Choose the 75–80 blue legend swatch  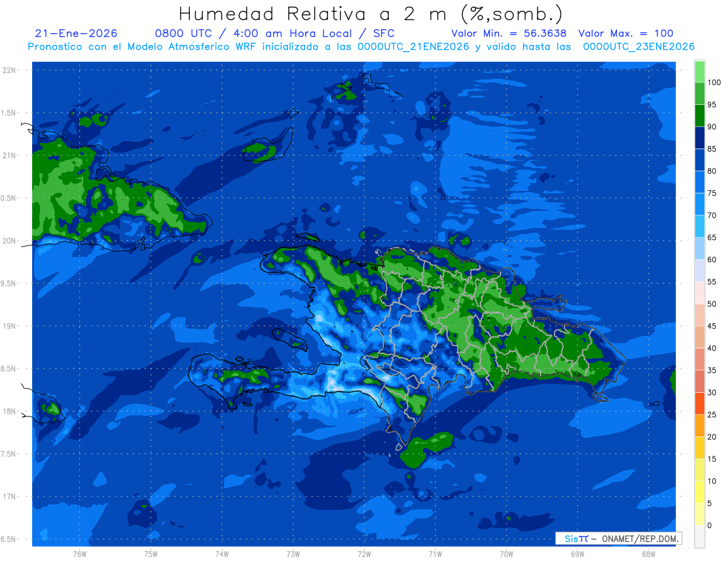click(x=699, y=182)
